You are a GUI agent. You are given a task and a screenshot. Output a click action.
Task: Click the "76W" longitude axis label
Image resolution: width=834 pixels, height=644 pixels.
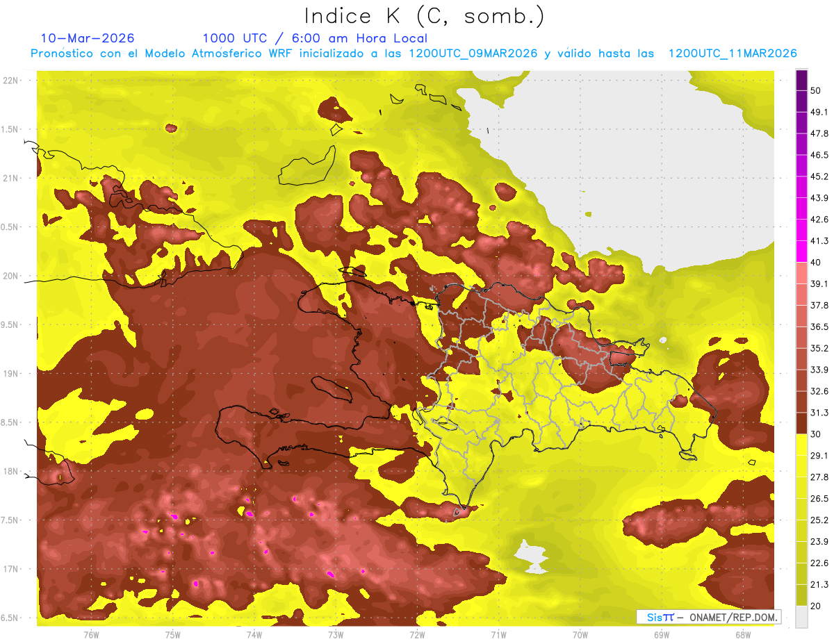pos(91,634)
